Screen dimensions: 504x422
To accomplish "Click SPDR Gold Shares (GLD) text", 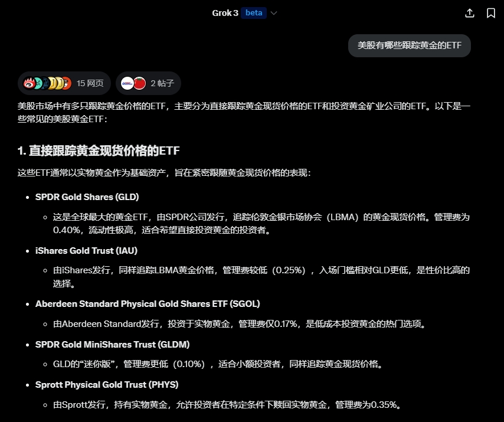I will click(x=87, y=197).
